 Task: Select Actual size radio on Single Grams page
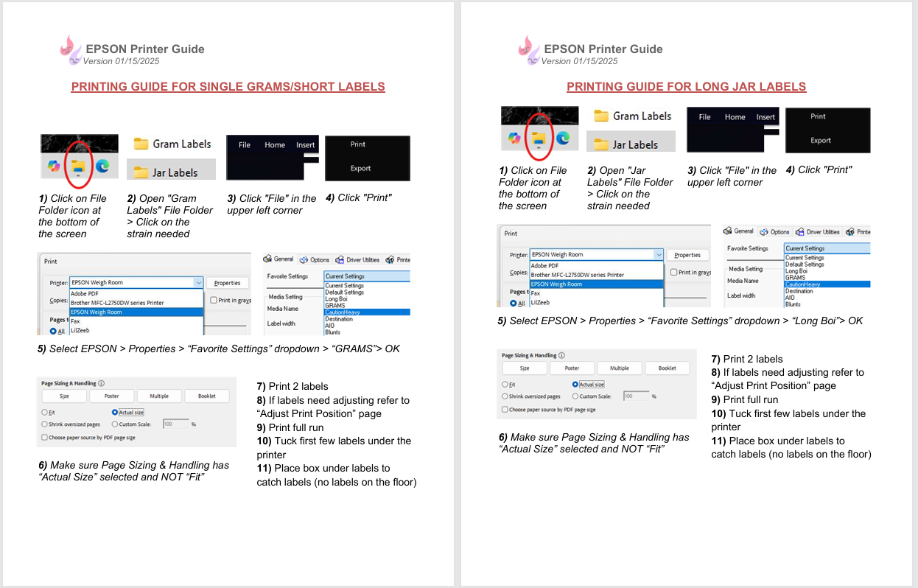pos(115,413)
